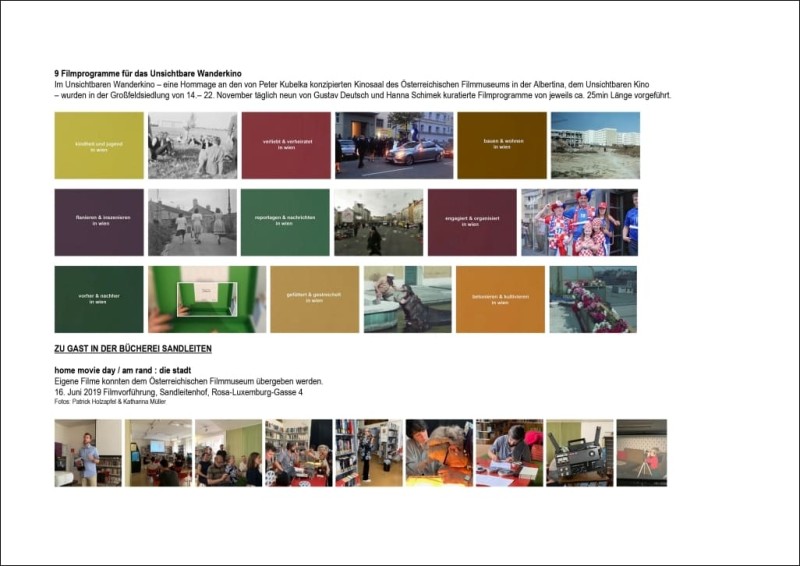This screenshot has height=566, width=800.
Task: Open photo of fans in red-white checkered outfits
Action: click(x=580, y=223)
